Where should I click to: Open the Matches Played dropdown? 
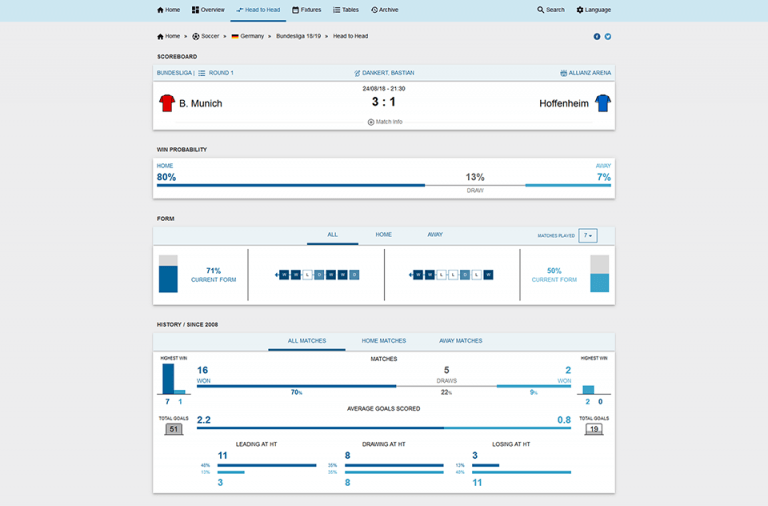(588, 236)
